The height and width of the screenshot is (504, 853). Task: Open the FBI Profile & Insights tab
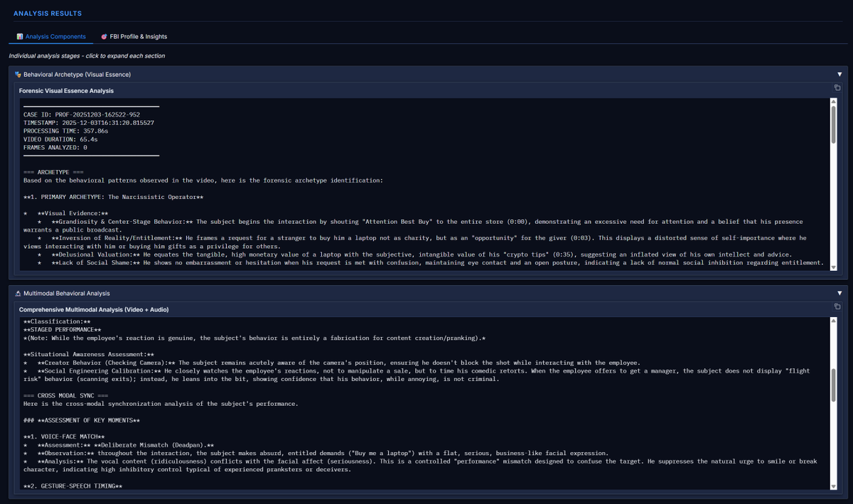tap(134, 36)
